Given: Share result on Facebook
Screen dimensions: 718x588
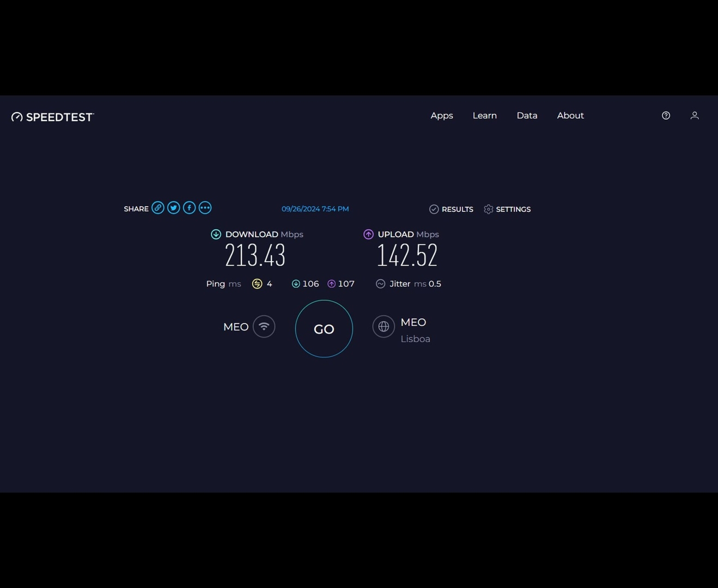Looking at the screenshot, I should (x=189, y=208).
